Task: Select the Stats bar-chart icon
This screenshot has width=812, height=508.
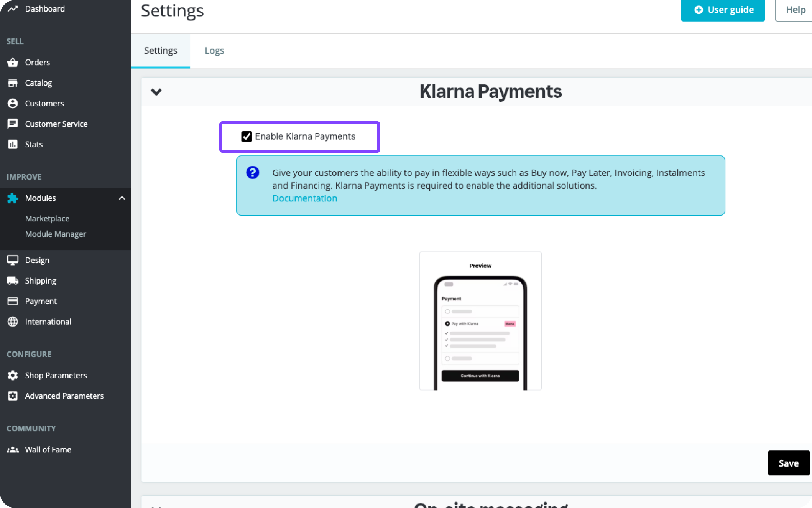Action: (13, 144)
